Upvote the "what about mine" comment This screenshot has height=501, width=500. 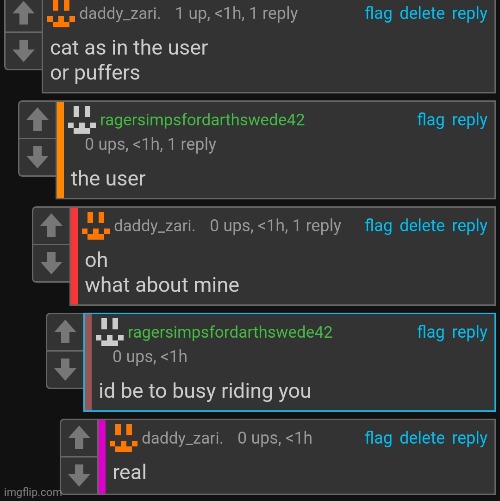pos(51,226)
